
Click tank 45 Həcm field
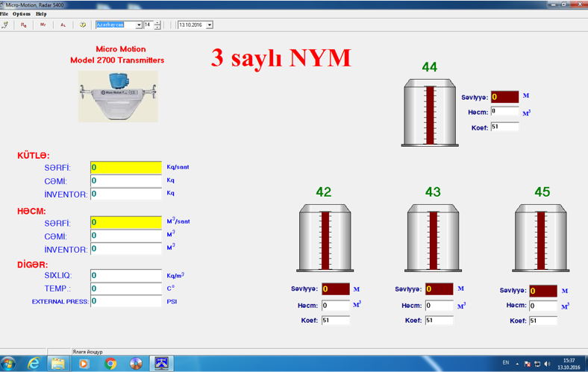coord(543,306)
